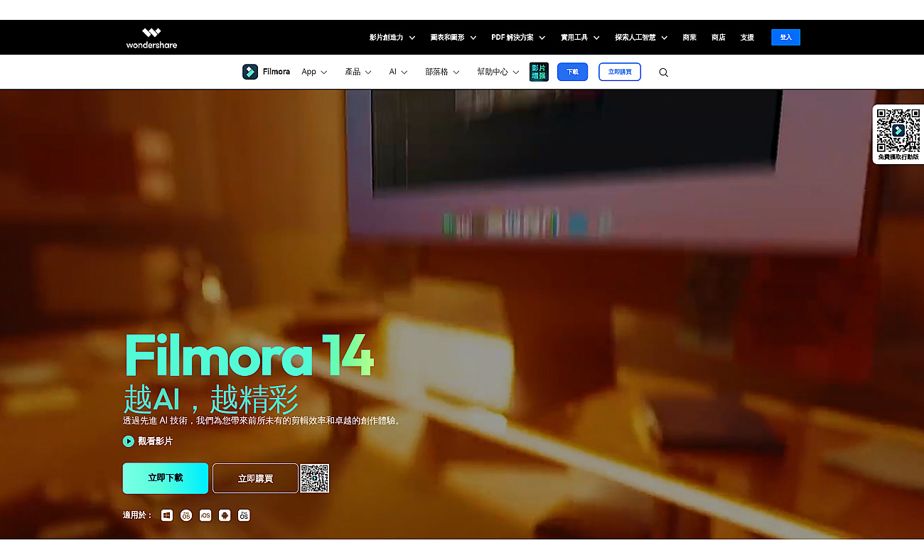Expand the 圖表和圖形 menu
Viewport: 924px width, 560px height.
[x=453, y=38]
